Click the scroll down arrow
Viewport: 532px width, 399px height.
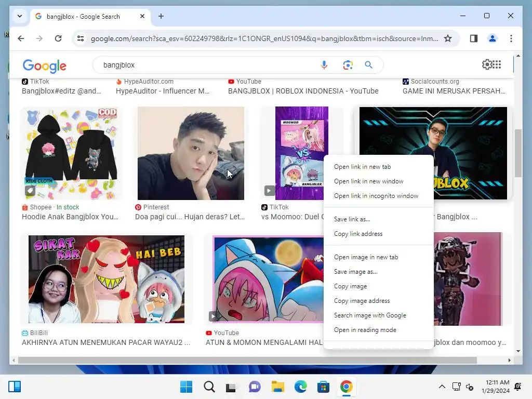[x=518, y=351]
